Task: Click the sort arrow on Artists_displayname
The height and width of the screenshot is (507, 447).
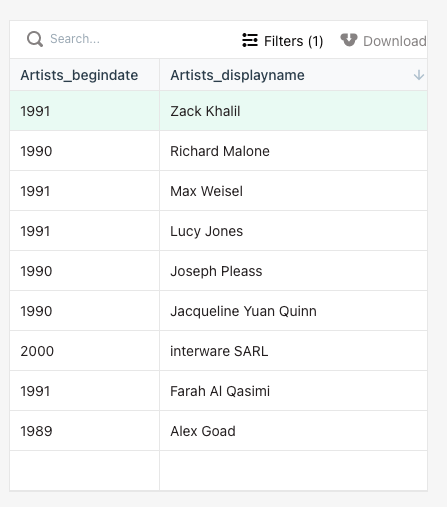Action: (419, 75)
